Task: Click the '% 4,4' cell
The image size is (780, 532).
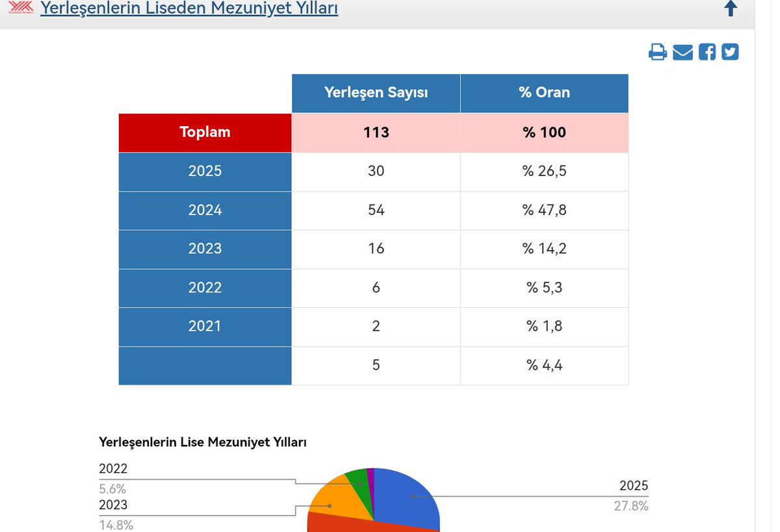Action: click(545, 365)
